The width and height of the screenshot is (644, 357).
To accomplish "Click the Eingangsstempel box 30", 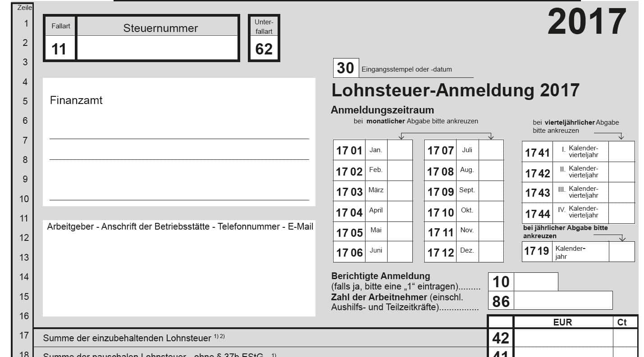I will pos(346,68).
